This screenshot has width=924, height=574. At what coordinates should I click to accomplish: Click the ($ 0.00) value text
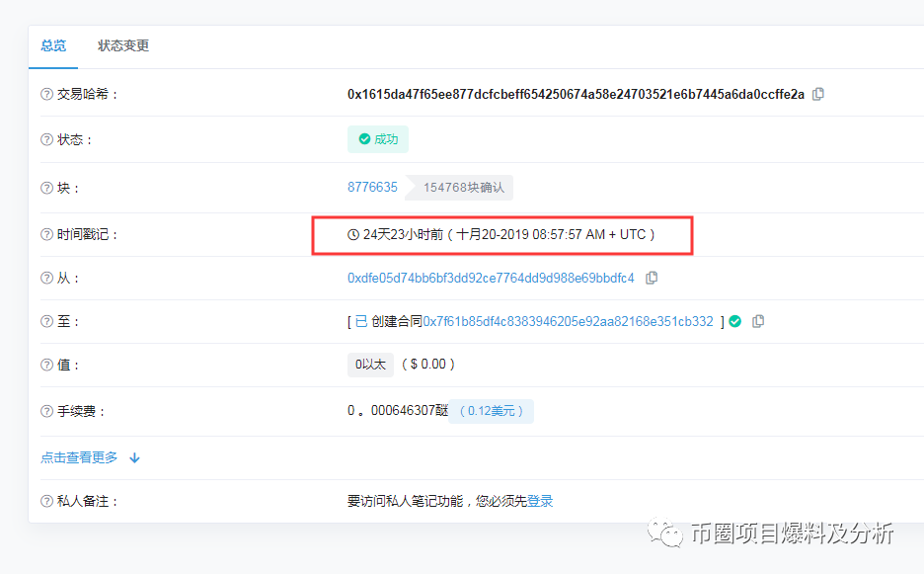click(427, 365)
